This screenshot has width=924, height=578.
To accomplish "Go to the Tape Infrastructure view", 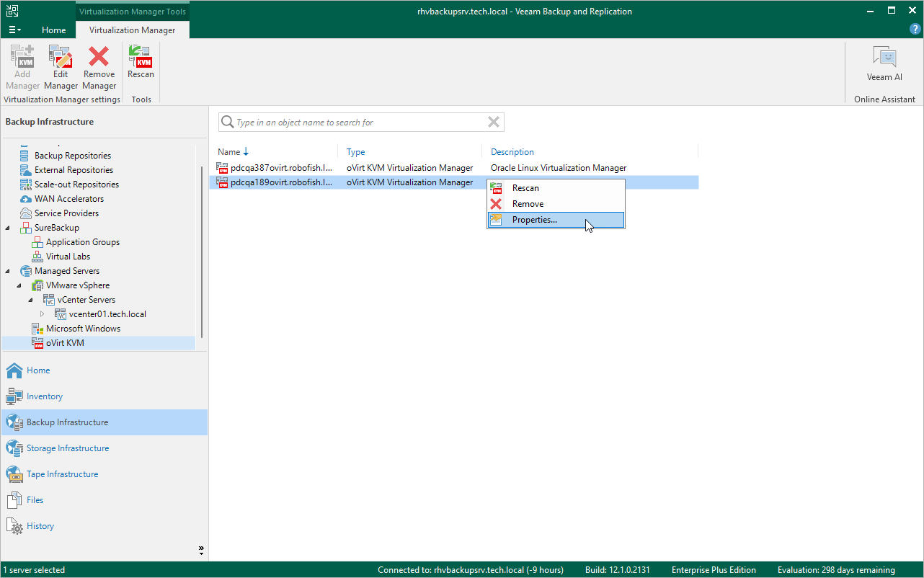I will (x=62, y=474).
